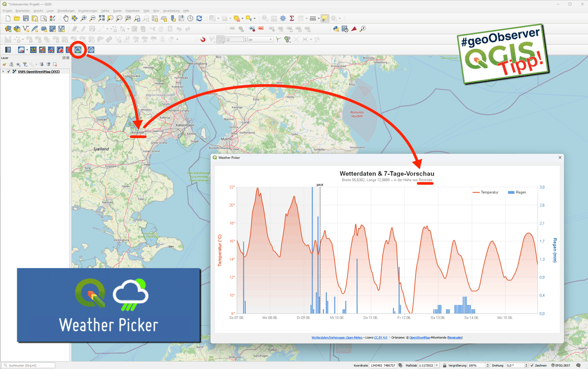This screenshot has height=369, width=588.
Task: Click EPSG:3857 CRS button in status bar
Action: [560, 365]
